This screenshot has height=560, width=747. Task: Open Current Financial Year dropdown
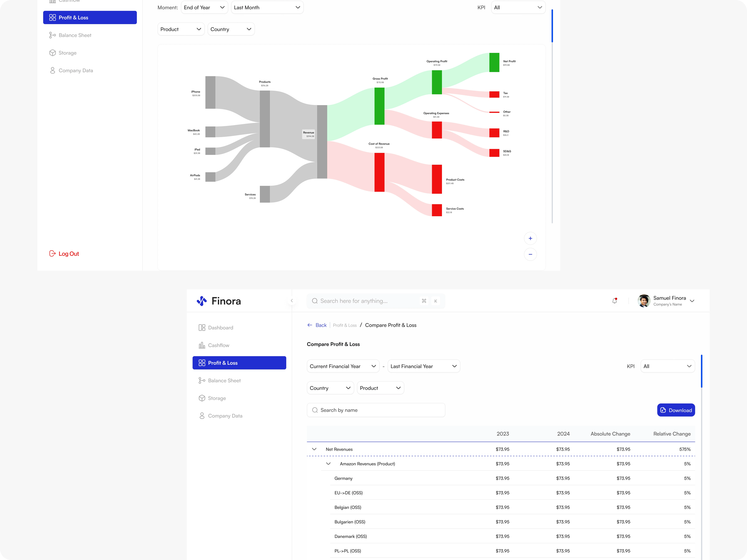pyautogui.click(x=343, y=366)
